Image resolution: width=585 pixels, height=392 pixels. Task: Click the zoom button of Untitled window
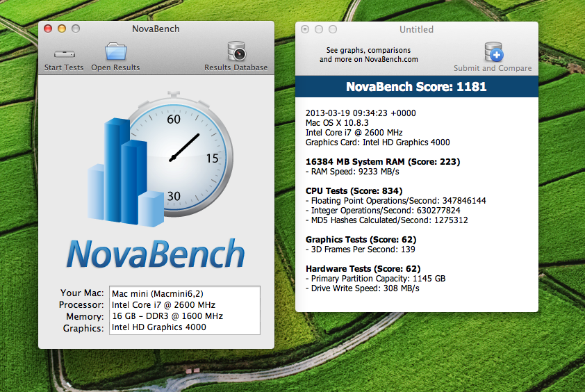(x=333, y=29)
